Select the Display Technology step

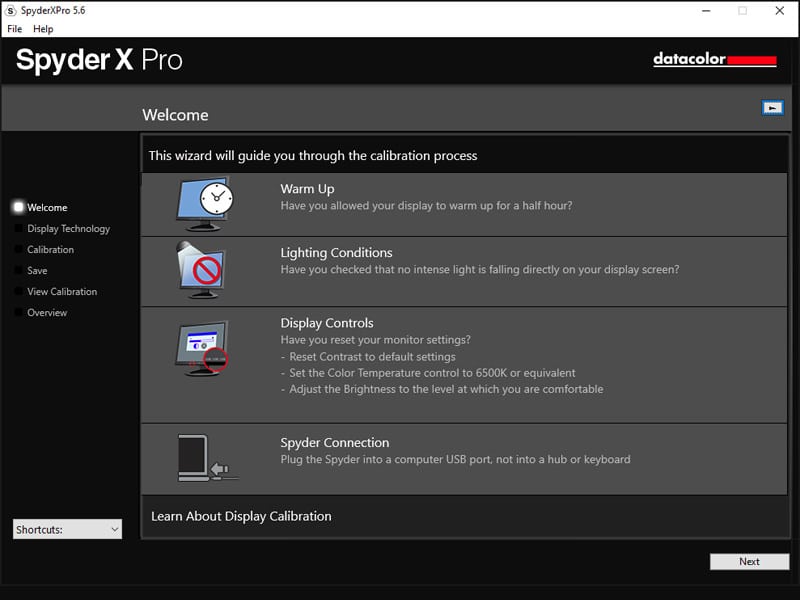(68, 229)
